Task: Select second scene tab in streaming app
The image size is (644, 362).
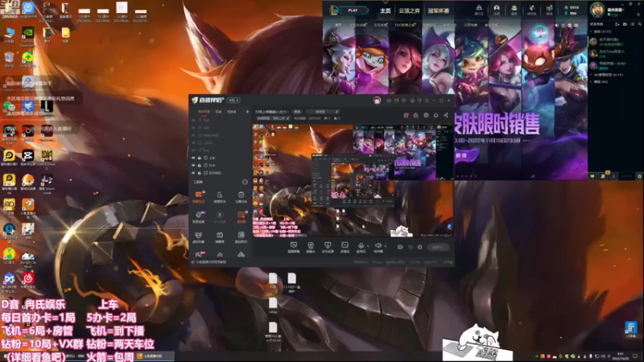Action: click(218, 112)
